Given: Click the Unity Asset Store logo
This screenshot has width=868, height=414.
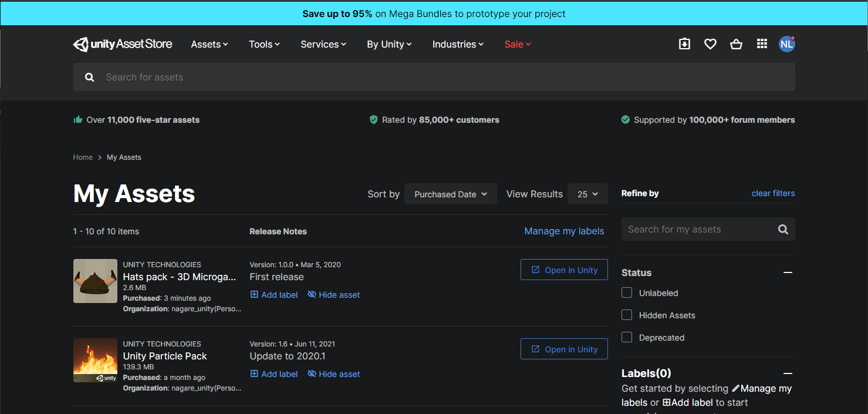Looking at the screenshot, I should coord(123,44).
